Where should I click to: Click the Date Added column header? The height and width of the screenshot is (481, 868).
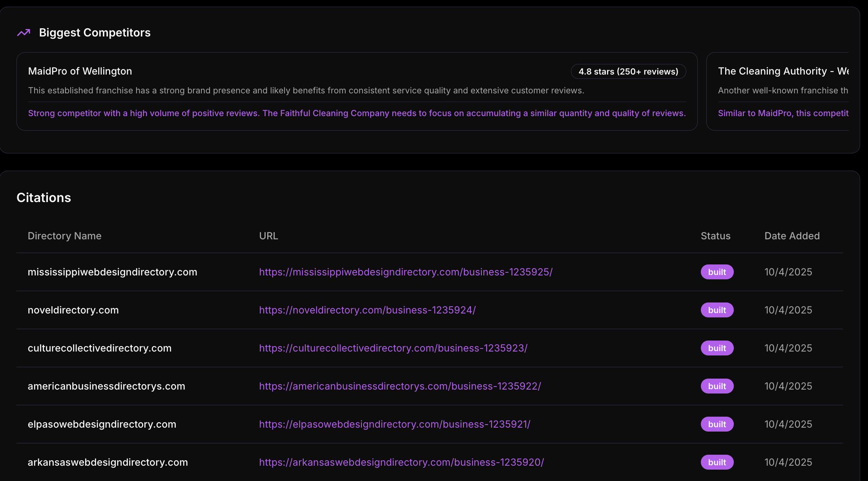click(x=791, y=236)
